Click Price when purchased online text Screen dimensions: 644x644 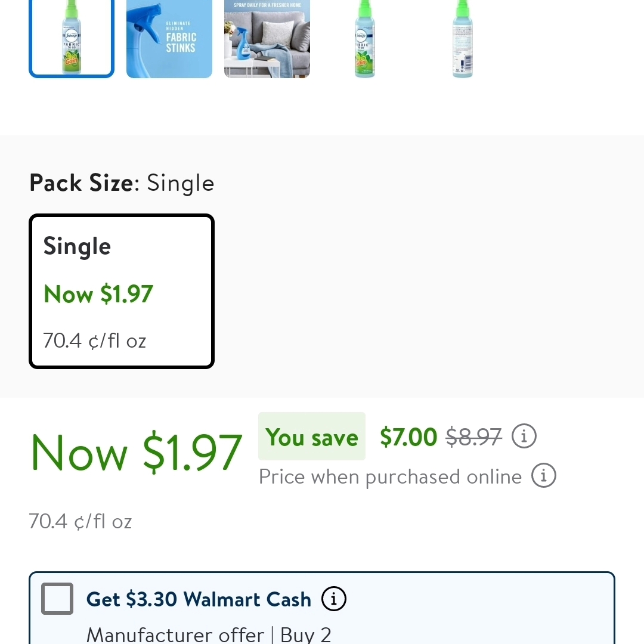390,477
